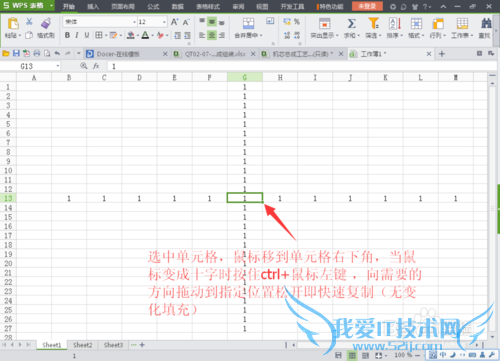Image resolution: width=500 pixels, height=361 pixels.
Task: Click the zoom magnifier beside fx
Action: (x=84, y=66)
